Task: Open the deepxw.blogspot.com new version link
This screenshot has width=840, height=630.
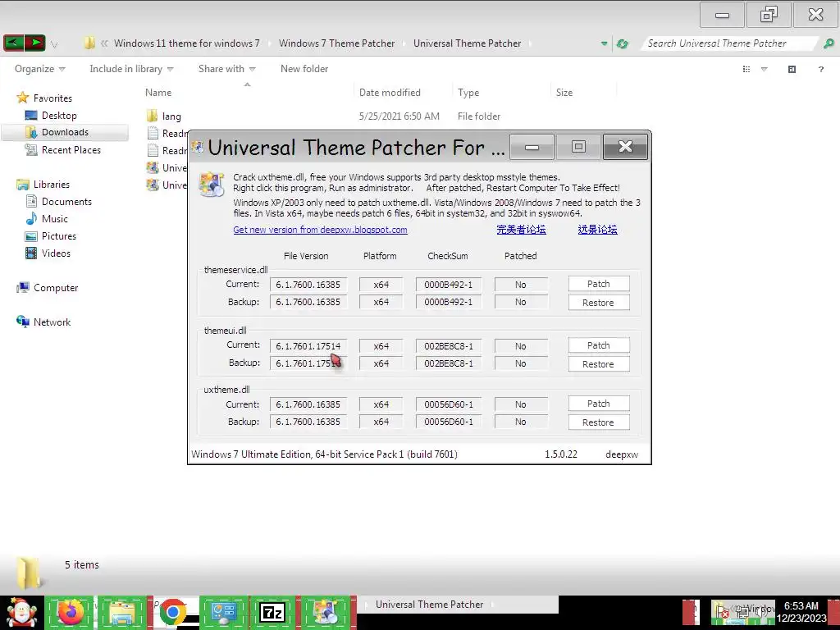Action: click(320, 230)
